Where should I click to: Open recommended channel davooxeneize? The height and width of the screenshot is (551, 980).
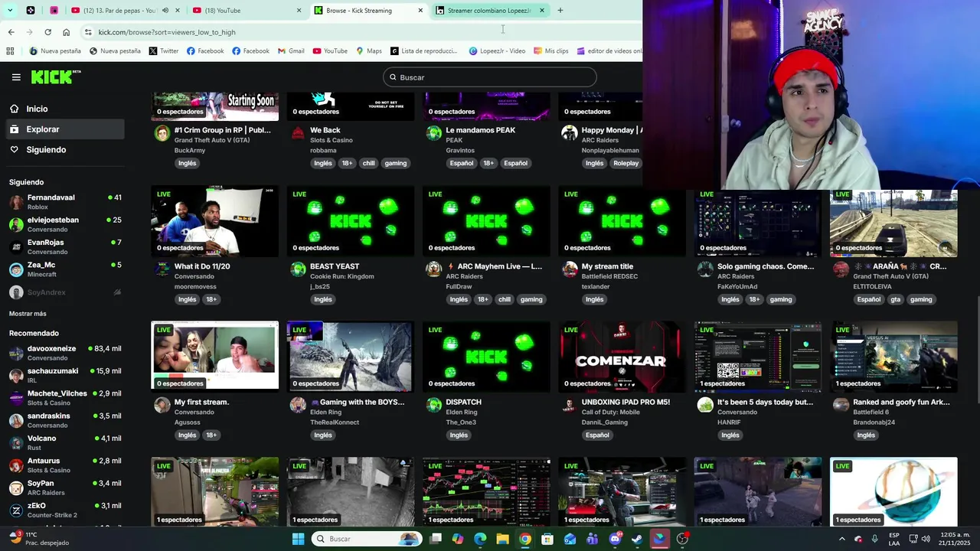pyautogui.click(x=65, y=353)
